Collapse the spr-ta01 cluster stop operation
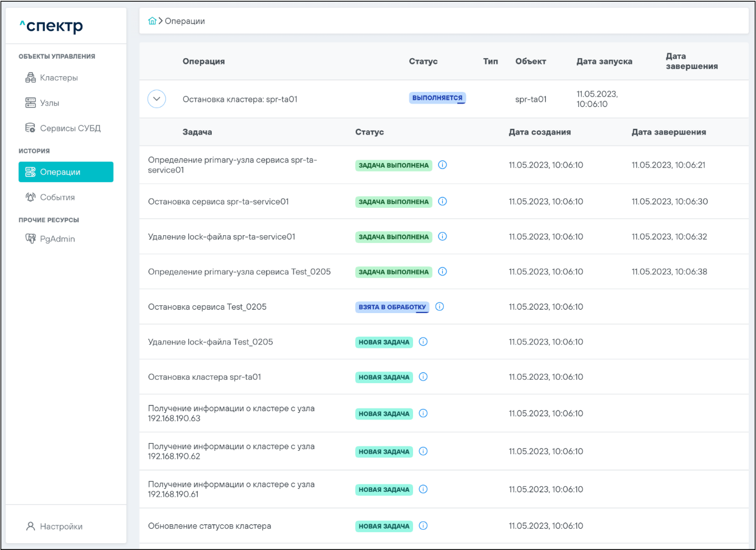756x550 pixels. tap(156, 99)
